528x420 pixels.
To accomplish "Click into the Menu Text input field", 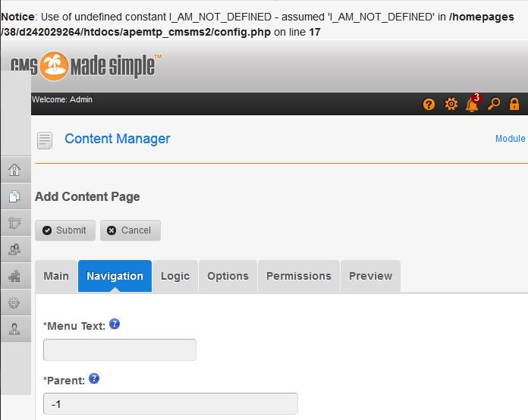I will tap(120, 349).
